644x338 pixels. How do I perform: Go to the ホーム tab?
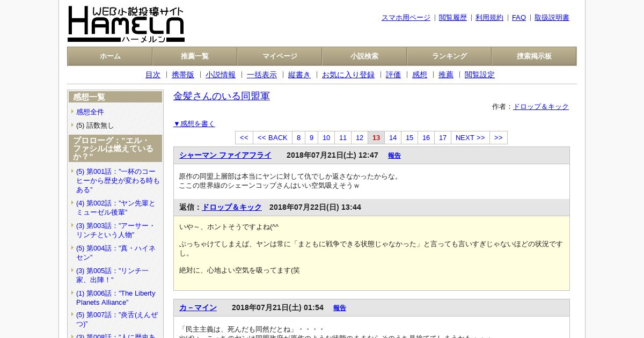pos(110,56)
